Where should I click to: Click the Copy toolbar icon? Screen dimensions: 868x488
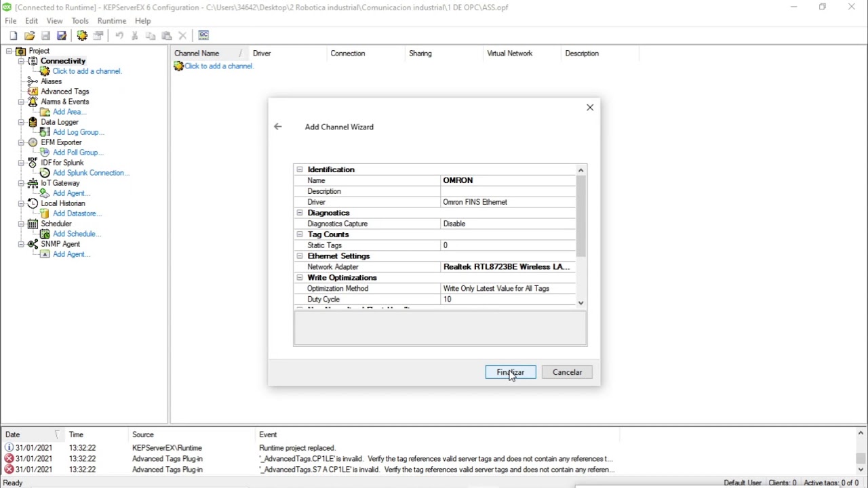point(151,36)
